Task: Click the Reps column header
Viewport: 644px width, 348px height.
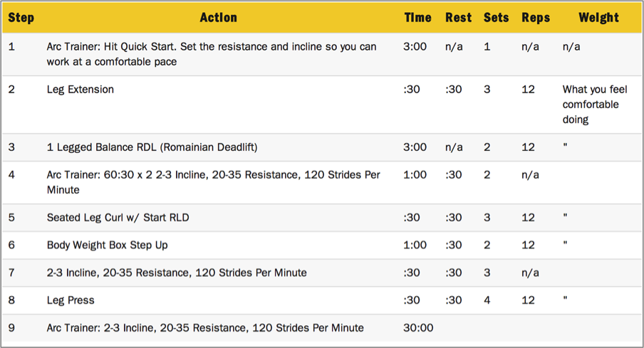Action: click(536, 18)
